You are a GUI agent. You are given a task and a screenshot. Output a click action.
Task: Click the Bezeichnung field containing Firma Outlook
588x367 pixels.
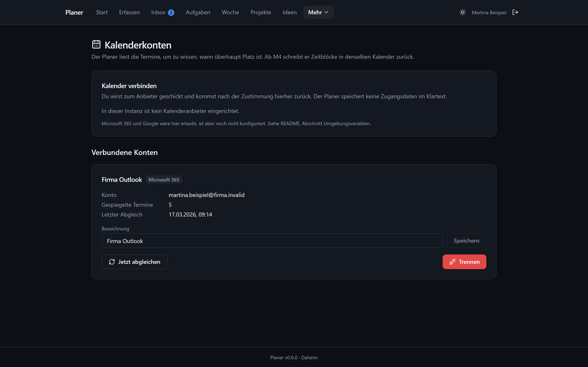pyautogui.click(x=272, y=241)
